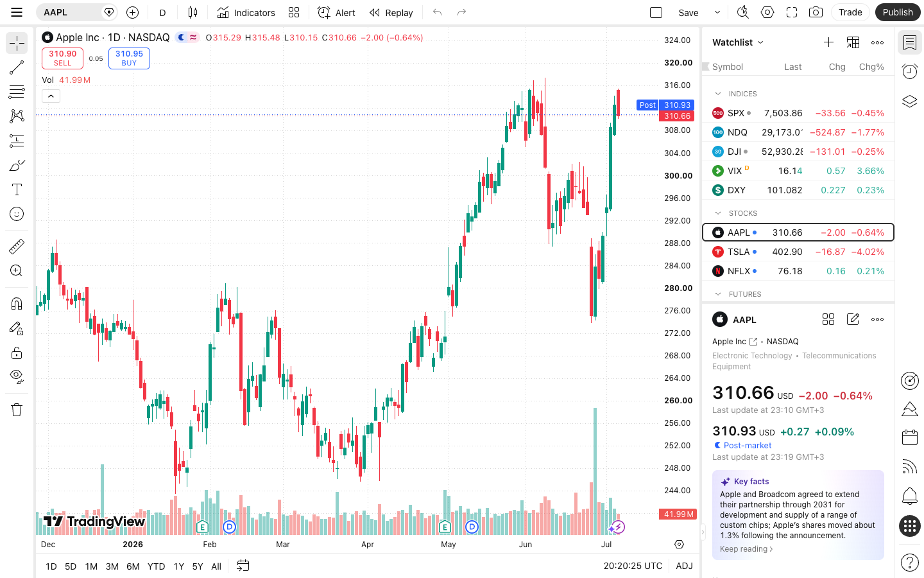The image size is (924, 578).
Task: Switch to 5Y time range
Action: tap(198, 566)
